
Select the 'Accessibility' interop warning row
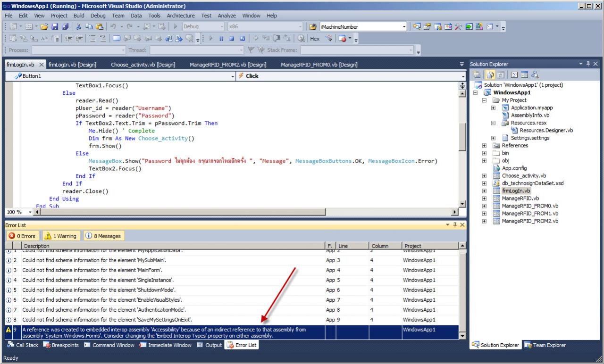tap(232, 332)
